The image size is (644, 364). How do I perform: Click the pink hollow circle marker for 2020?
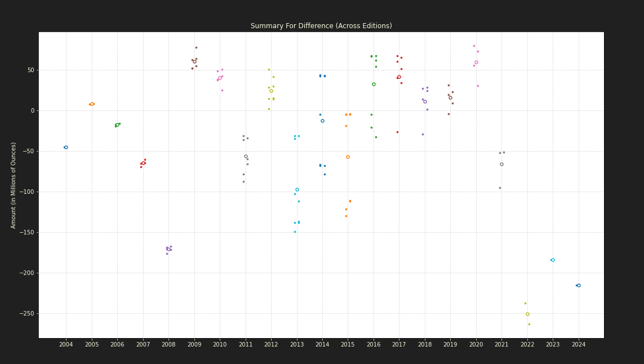point(477,63)
